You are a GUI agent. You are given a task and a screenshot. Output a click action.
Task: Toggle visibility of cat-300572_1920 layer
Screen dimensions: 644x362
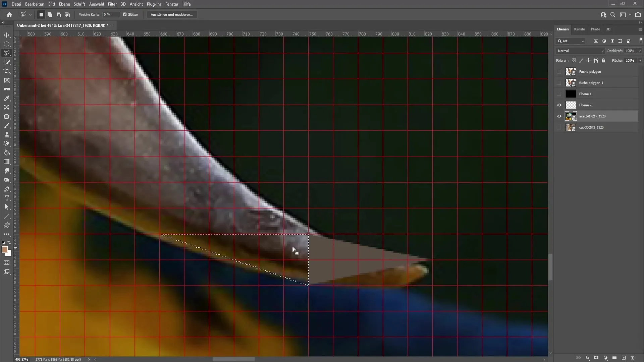point(558,127)
